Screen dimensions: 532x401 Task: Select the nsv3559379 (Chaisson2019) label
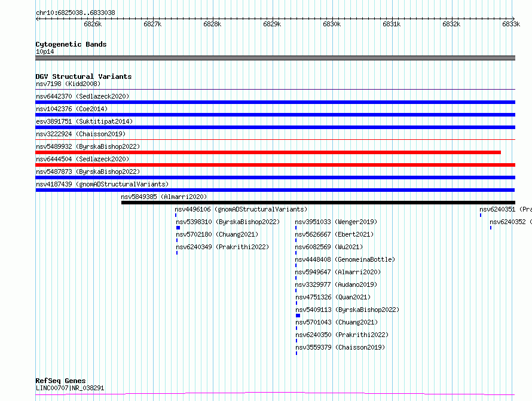(340, 347)
